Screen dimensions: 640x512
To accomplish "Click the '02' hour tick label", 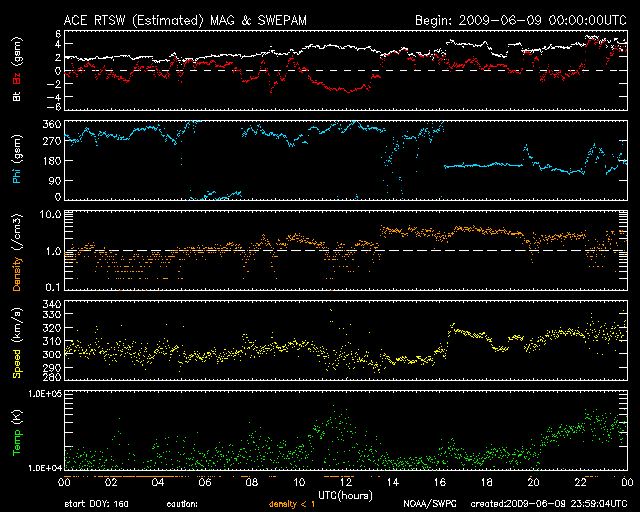I will click(111, 482).
